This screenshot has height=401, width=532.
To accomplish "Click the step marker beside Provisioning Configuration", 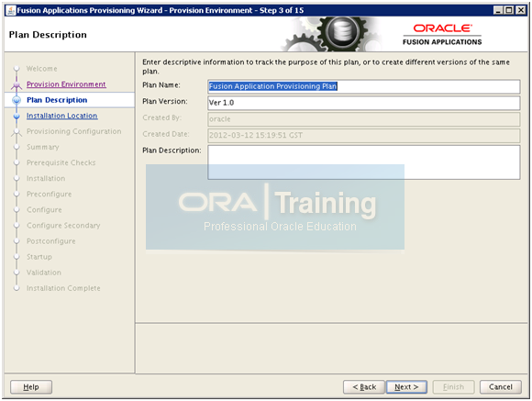I will pyautogui.click(x=17, y=132).
